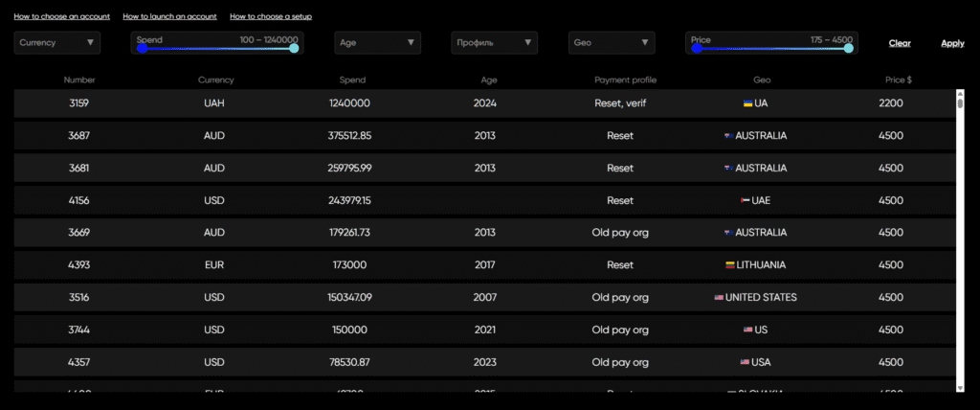Viewport: 980px width, 410px height.
Task: Expand the Age filter dropdown
Action: (377, 42)
